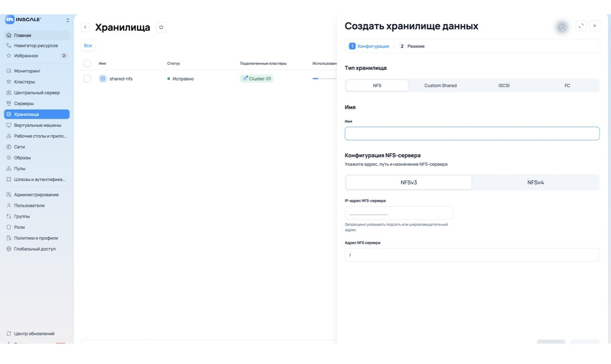Viewport: 611px width, 364px height.
Task: Click the back chevron beside Хранилища title
Action: click(85, 27)
